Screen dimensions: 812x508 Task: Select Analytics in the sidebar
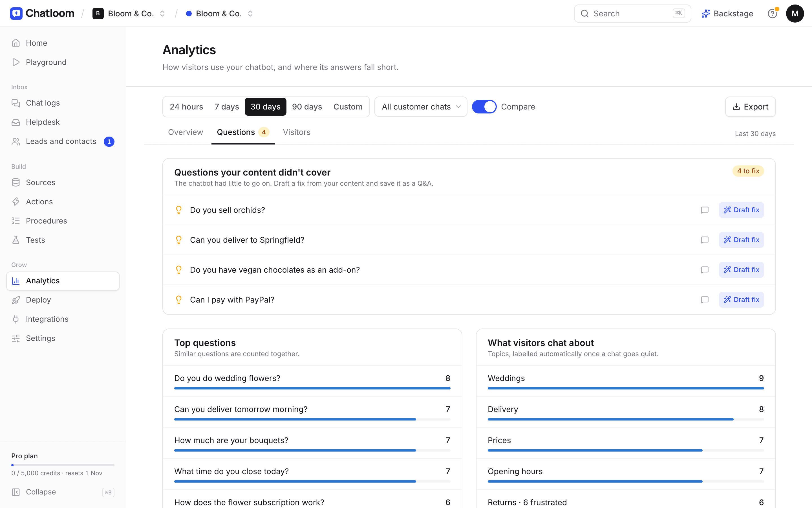[63, 281]
